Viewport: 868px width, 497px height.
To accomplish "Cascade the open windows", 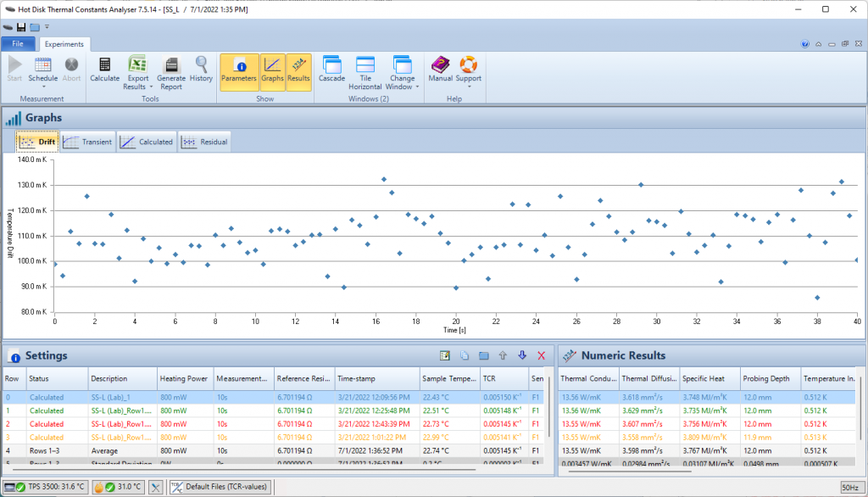I will click(x=331, y=70).
